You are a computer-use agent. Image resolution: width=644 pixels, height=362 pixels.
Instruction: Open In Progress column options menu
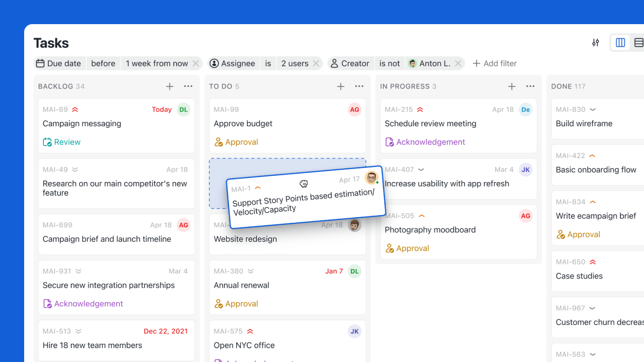coord(530,86)
